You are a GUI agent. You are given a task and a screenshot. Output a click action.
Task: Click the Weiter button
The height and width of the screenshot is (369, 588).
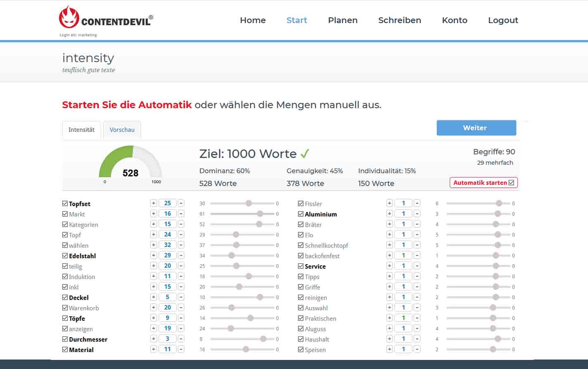point(476,128)
